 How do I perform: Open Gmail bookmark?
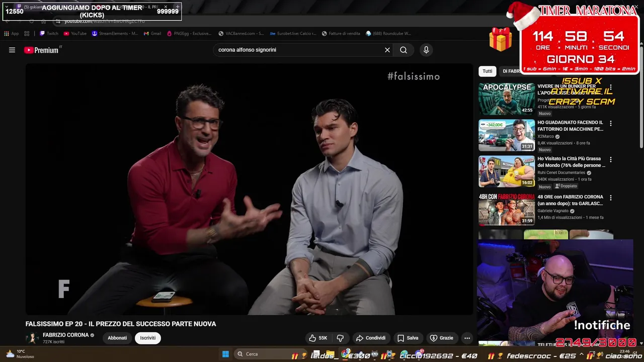(152, 34)
